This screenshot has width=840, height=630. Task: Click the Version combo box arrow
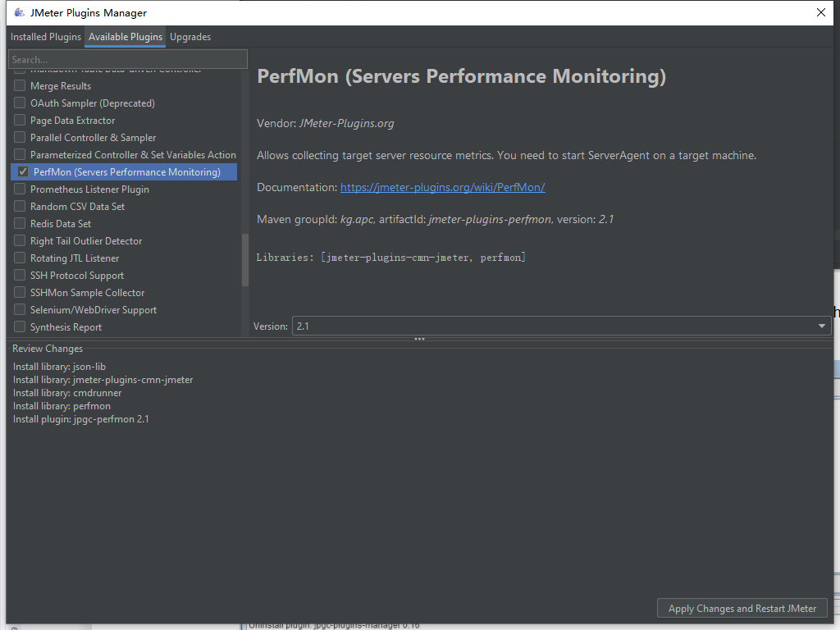tap(822, 326)
